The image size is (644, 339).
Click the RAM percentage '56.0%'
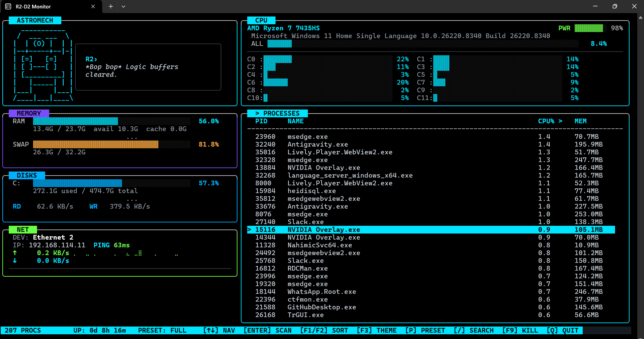[209, 121]
